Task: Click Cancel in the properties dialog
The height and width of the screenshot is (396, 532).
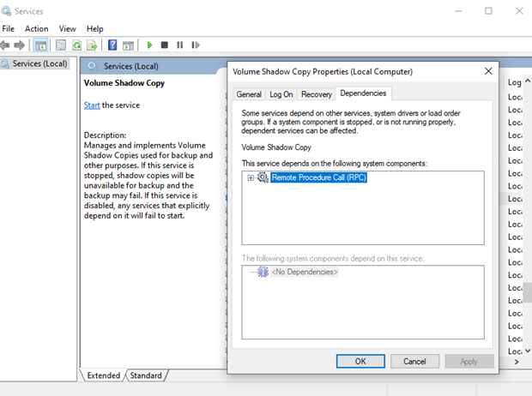Action: click(x=414, y=362)
